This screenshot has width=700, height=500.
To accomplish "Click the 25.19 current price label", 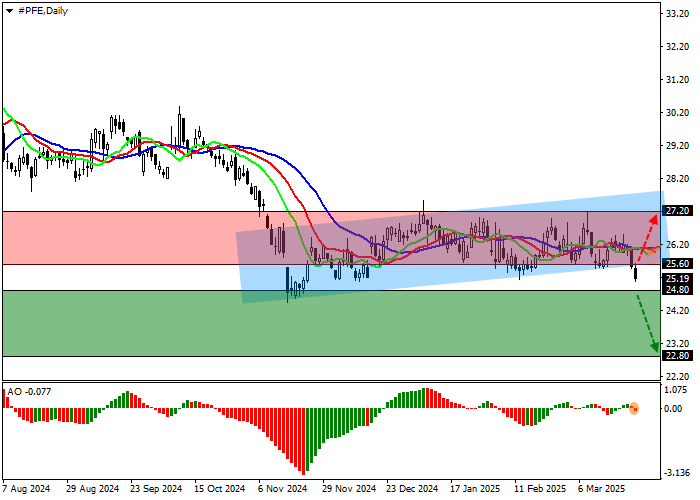I will 677,278.
